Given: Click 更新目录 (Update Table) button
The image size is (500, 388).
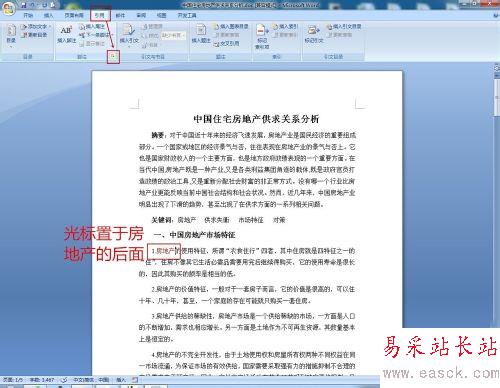Looking at the screenshot, I should pos(34,35).
